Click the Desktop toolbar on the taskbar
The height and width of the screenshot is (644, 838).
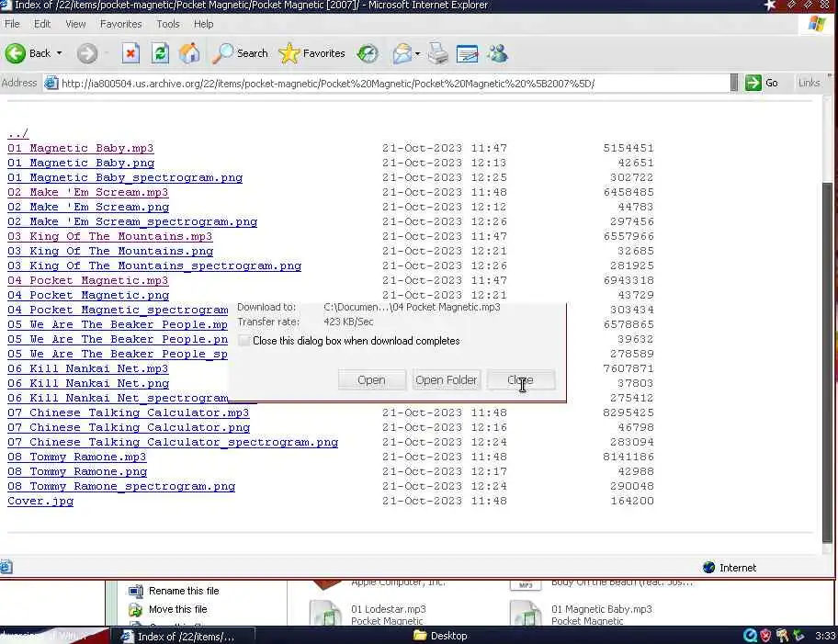pos(440,636)
